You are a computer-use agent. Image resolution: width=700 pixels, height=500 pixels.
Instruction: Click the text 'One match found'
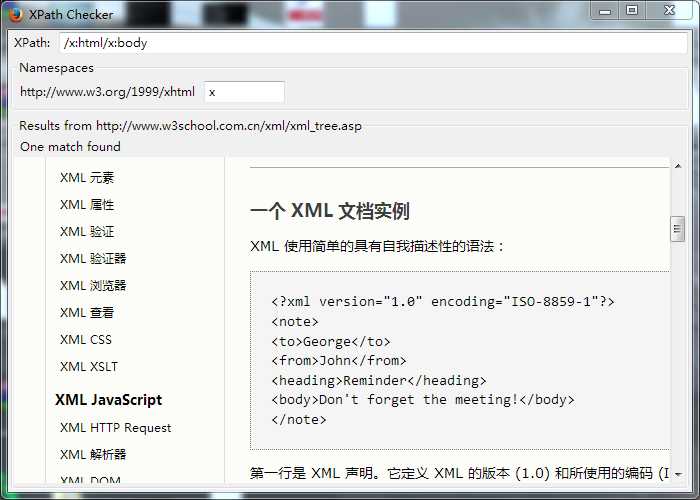(70, 146)
